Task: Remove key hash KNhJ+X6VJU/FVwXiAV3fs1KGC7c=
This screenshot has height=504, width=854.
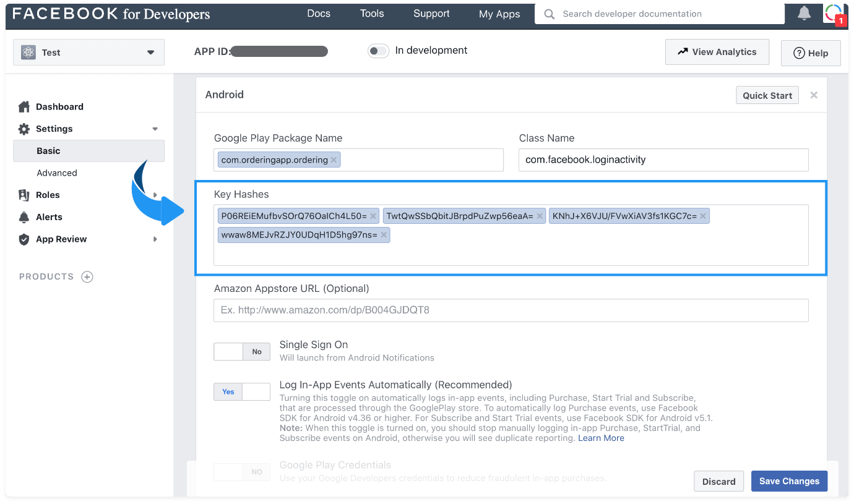Action: click(x=703, y=216)
